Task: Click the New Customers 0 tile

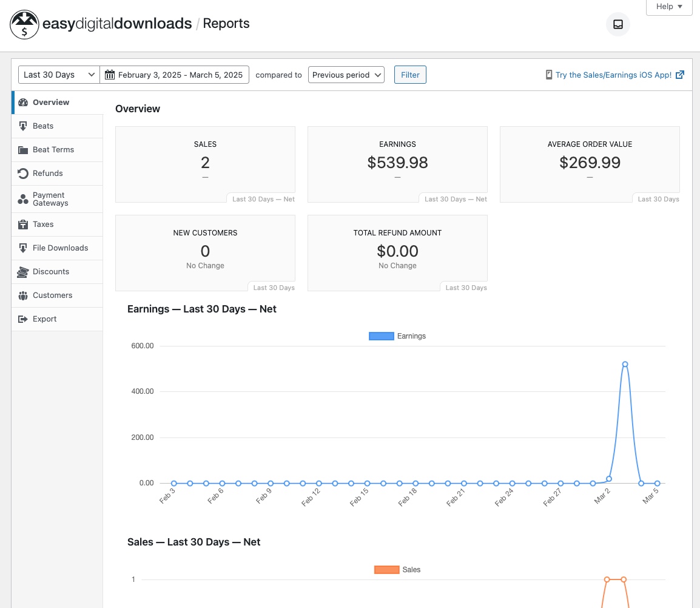Action: [x=206, y=253]
